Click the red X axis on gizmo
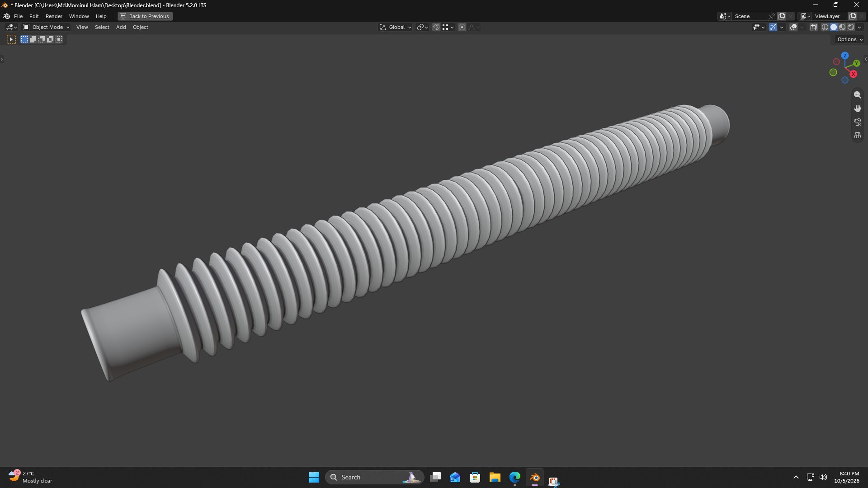This screenshot has height=488, width=868. (853, 74)
